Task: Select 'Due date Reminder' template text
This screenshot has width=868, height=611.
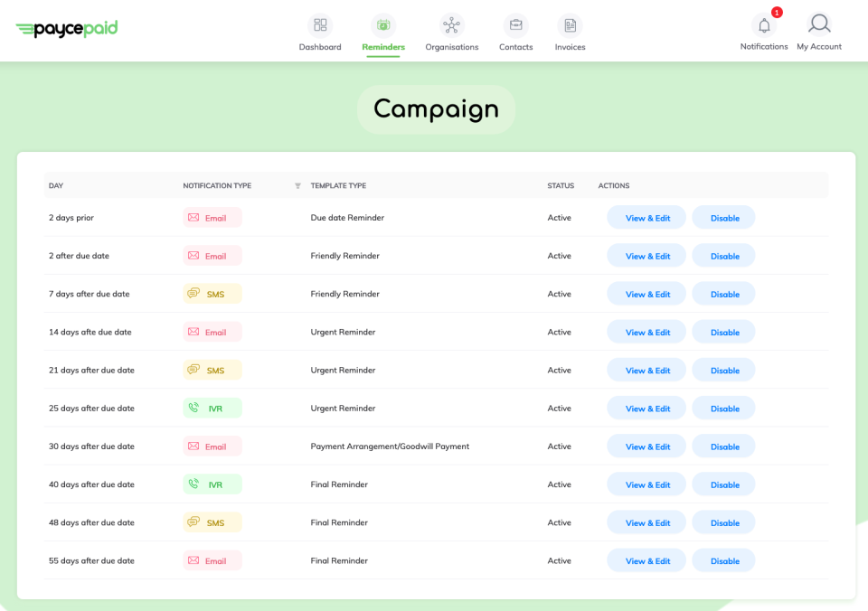Action: [x=347, y=218]
